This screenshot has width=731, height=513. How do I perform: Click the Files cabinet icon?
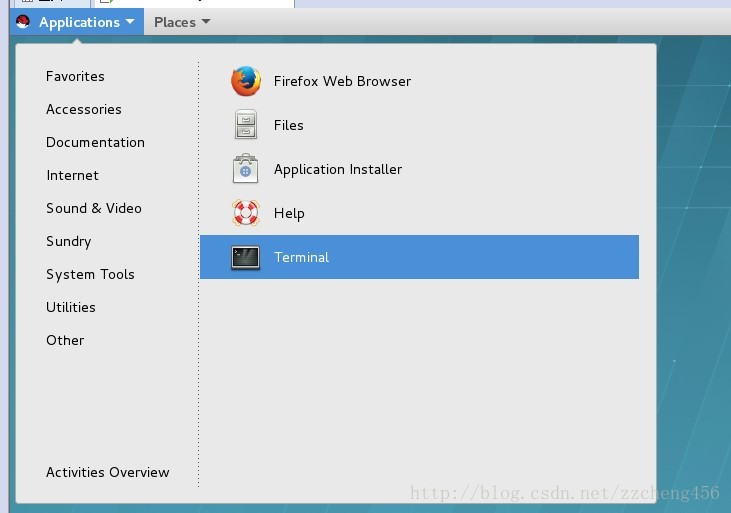[x=246, y=125]
